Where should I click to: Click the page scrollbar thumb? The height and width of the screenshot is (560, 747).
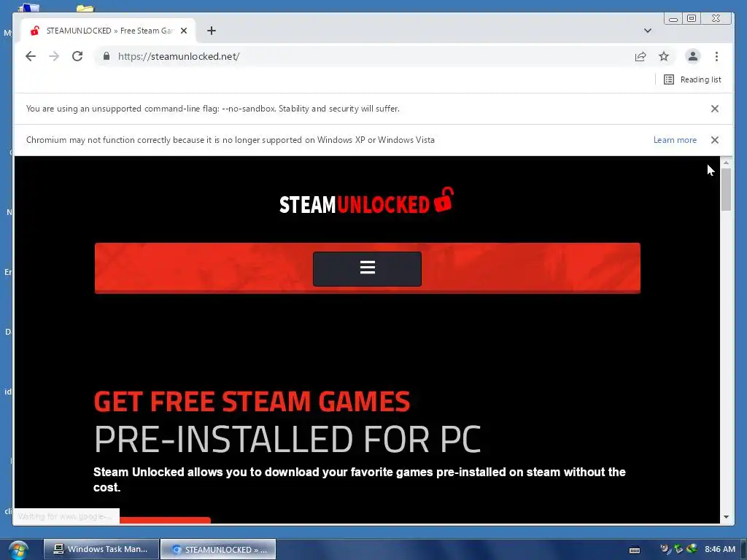point(726,190)
